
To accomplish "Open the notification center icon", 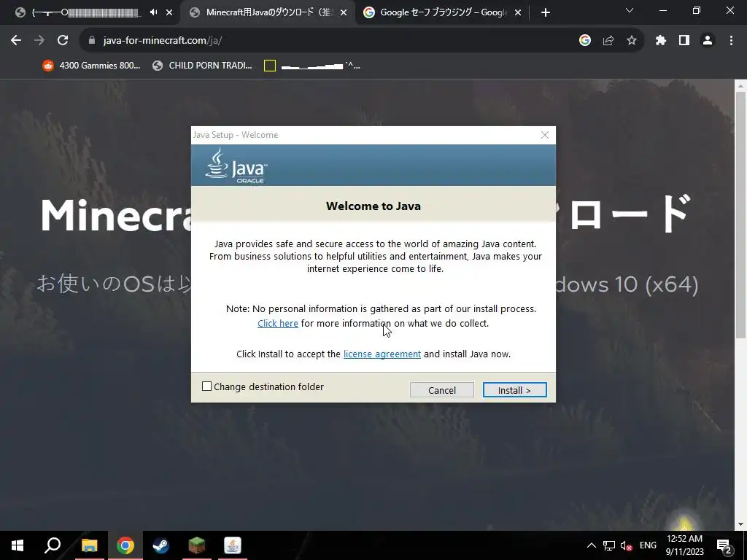I will [724, 545].
